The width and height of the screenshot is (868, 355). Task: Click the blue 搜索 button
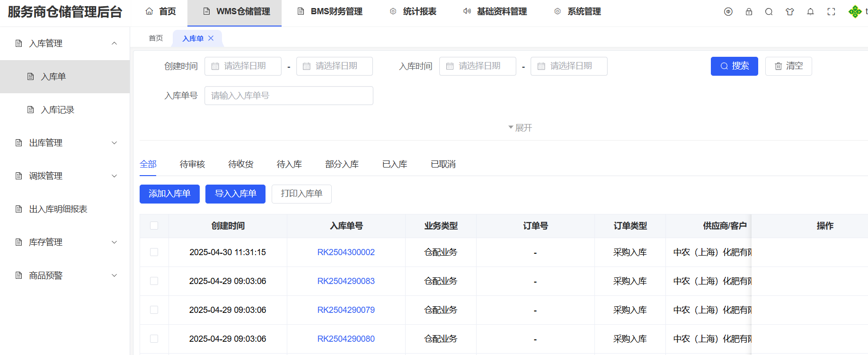coord(734,66)
